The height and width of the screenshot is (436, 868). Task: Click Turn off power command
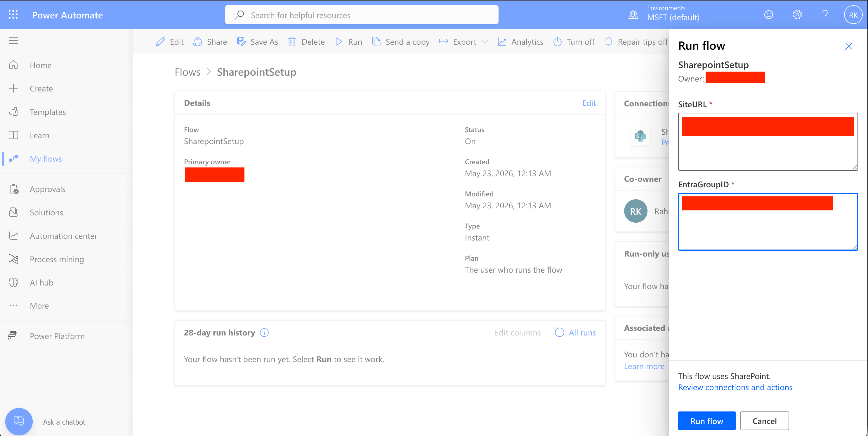[574, 42]
